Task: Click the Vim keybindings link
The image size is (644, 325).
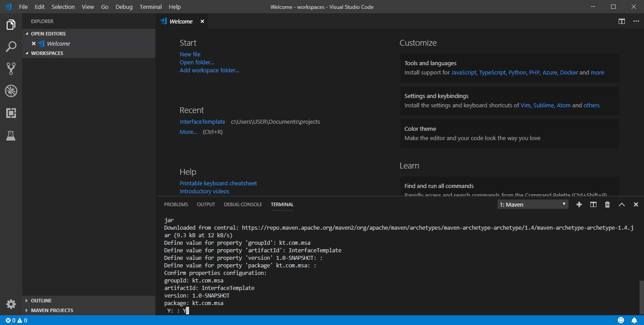Action: point(525,105)
